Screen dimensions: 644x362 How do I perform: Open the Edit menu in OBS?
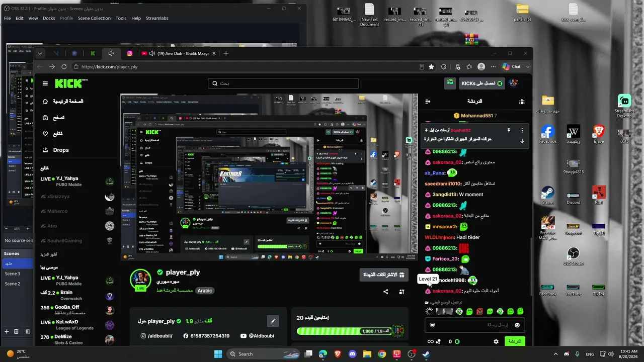click(20, 18)
